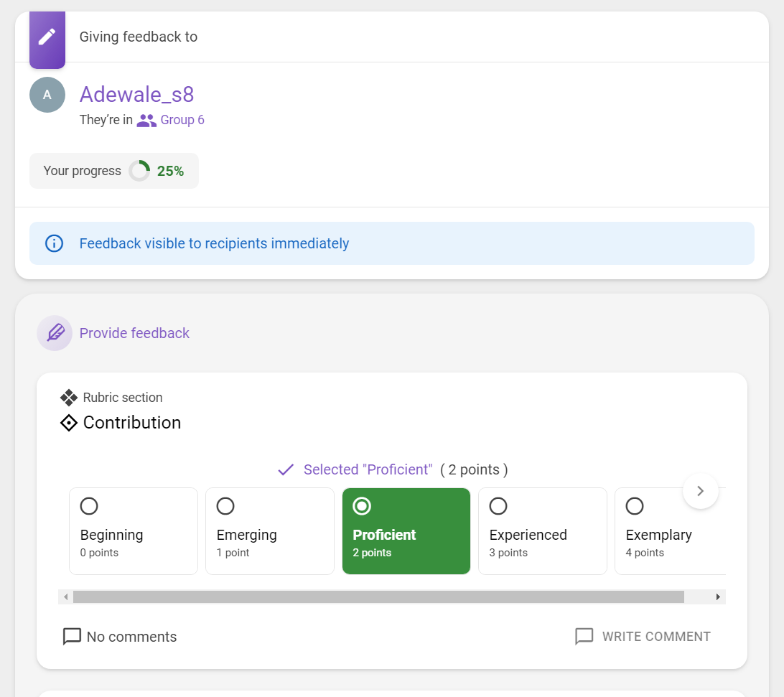
Task: Select the Emerging 1 point radio
Action: pyautogui.click(x=225, y=506)
